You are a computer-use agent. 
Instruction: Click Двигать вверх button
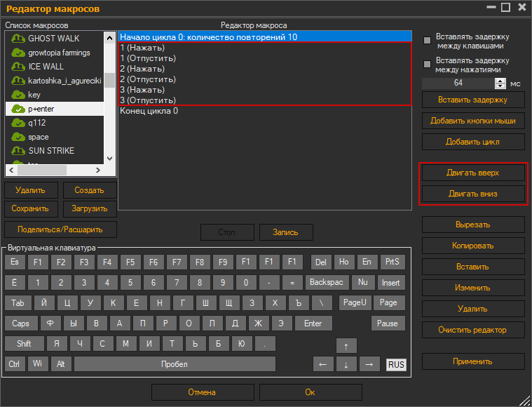473,173
